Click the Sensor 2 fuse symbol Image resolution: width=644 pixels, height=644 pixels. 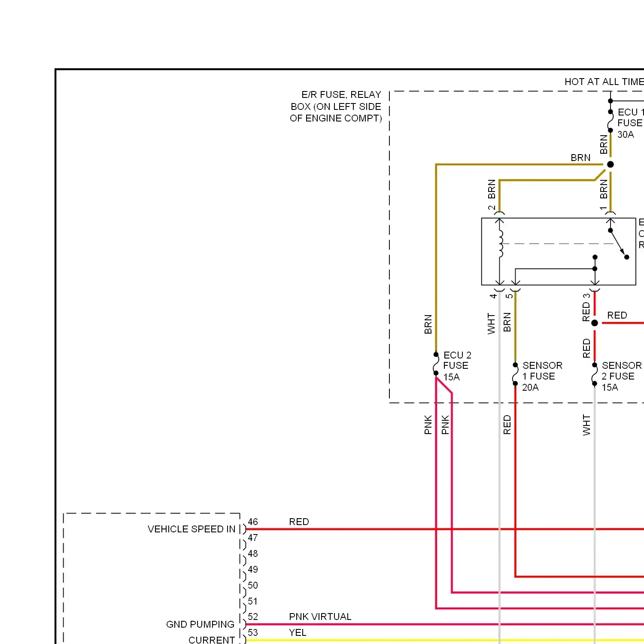click(595, 374)
